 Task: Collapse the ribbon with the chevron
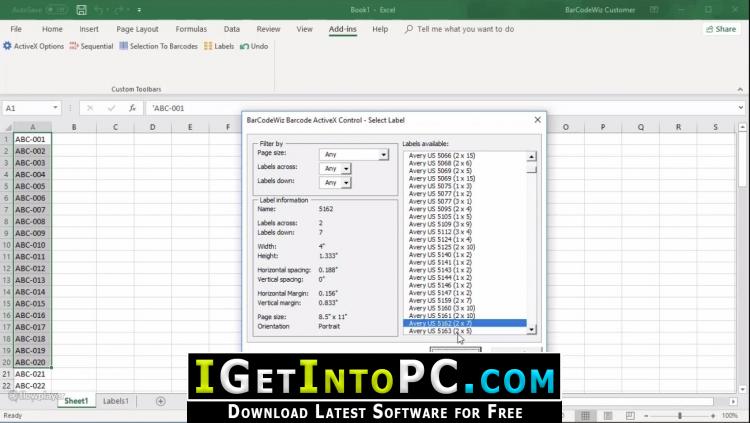[x=740, y=89]
